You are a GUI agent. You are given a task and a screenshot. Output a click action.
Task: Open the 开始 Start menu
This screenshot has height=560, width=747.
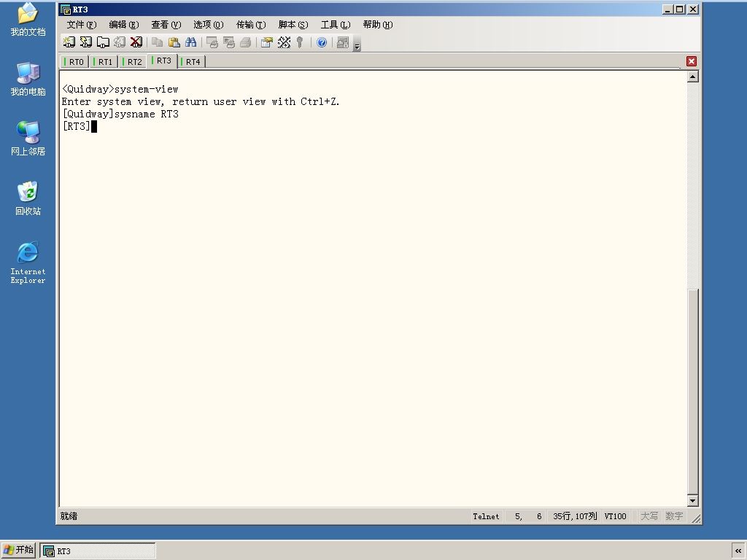18,550
